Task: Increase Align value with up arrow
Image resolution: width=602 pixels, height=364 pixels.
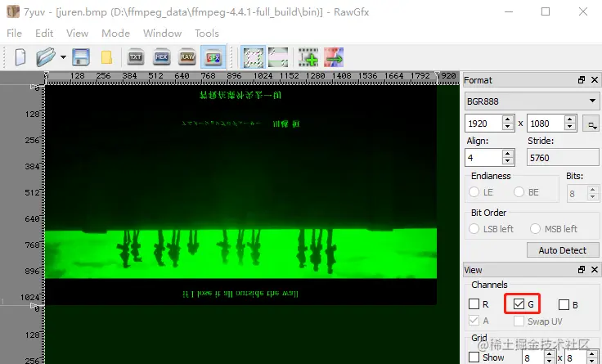Action: pos(508,154)
